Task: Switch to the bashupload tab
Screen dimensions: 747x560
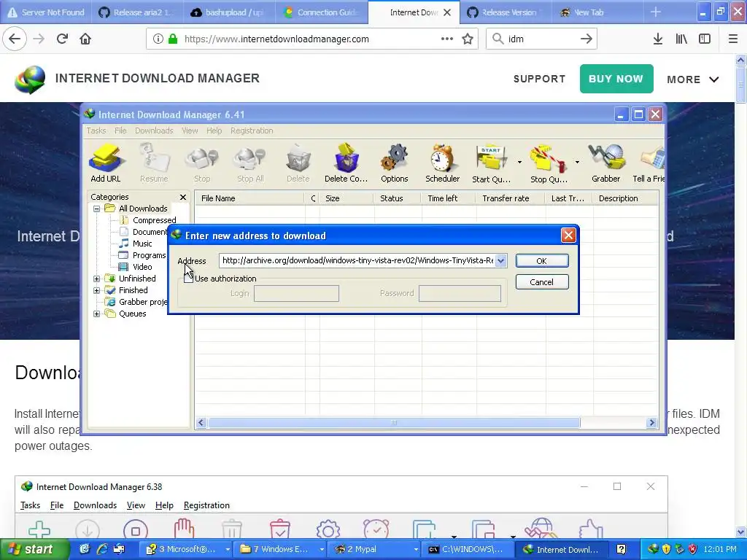Action: tap(229, 12)
